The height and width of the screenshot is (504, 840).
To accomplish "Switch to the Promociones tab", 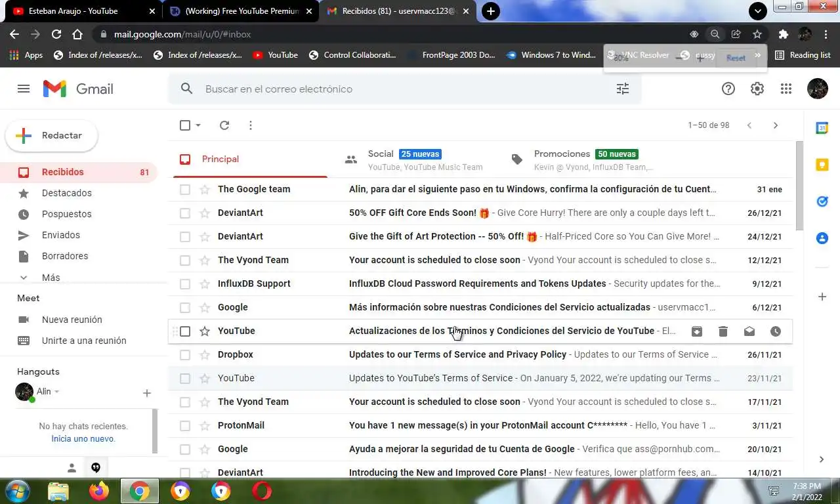I will click(x=584, y=159).
